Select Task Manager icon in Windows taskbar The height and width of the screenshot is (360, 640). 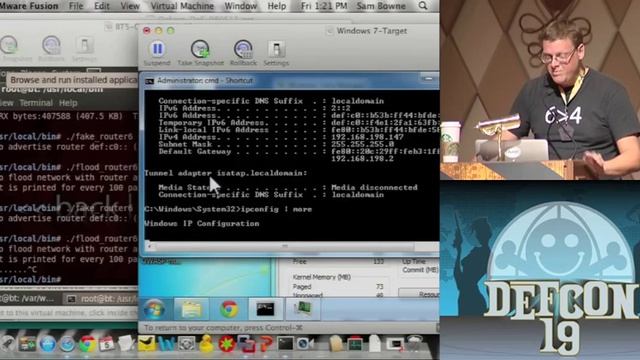303,309
